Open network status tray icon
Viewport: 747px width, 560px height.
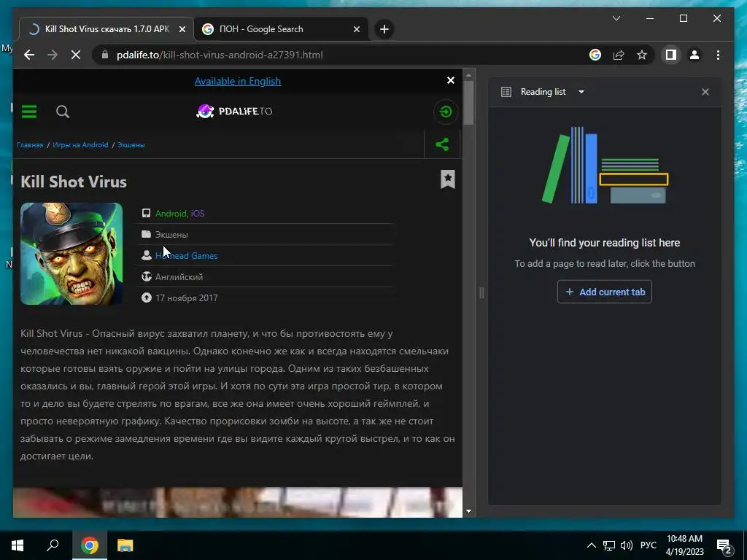pyautogui.click(x=609, y=545)
